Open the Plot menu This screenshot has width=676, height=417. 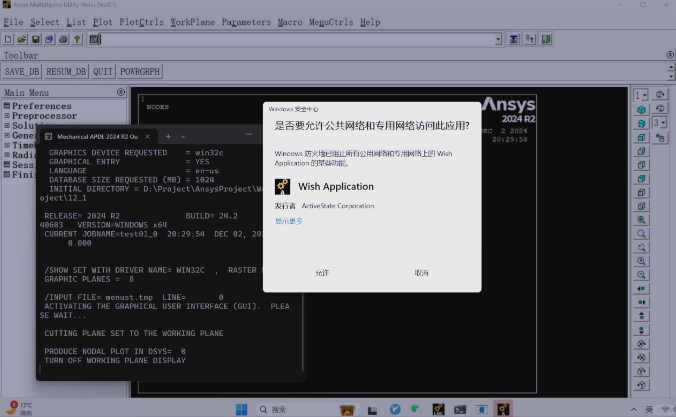click(x=103, y=22)
